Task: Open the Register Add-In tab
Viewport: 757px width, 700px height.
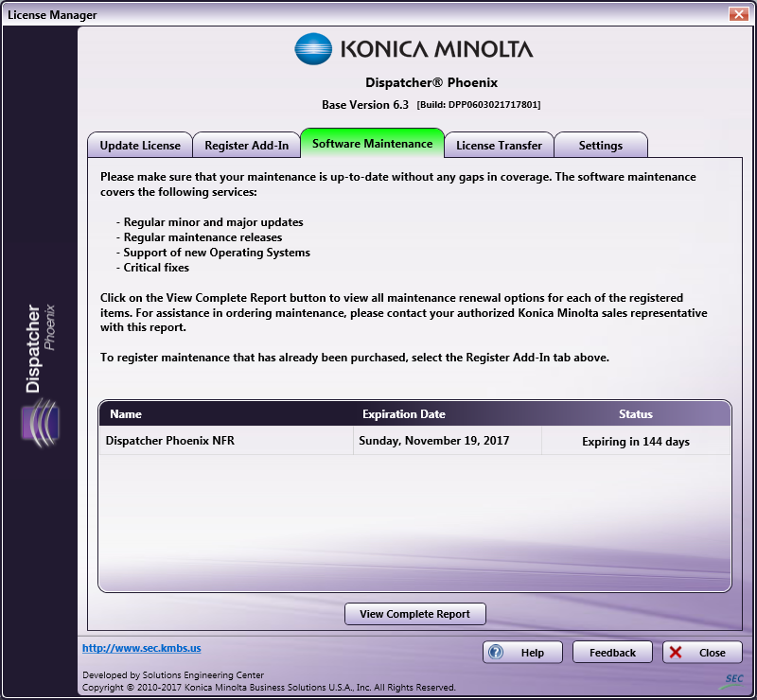Action: point(246,145)
